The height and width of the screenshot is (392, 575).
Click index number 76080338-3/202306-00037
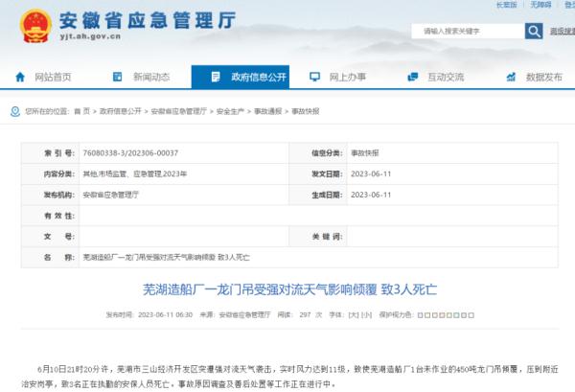[130, 153]
